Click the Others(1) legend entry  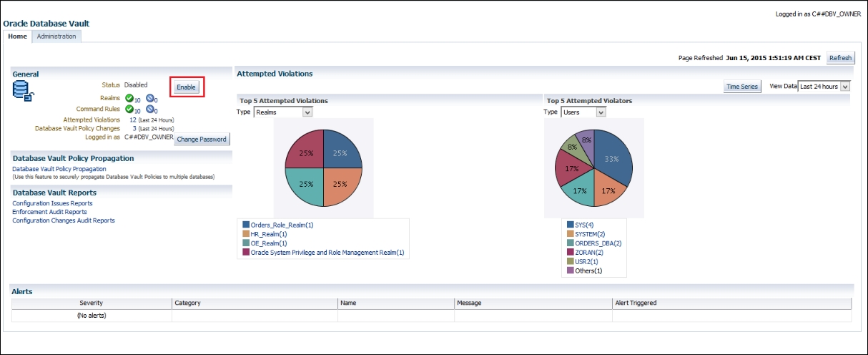pyautogui.click(x=588, y=271)
